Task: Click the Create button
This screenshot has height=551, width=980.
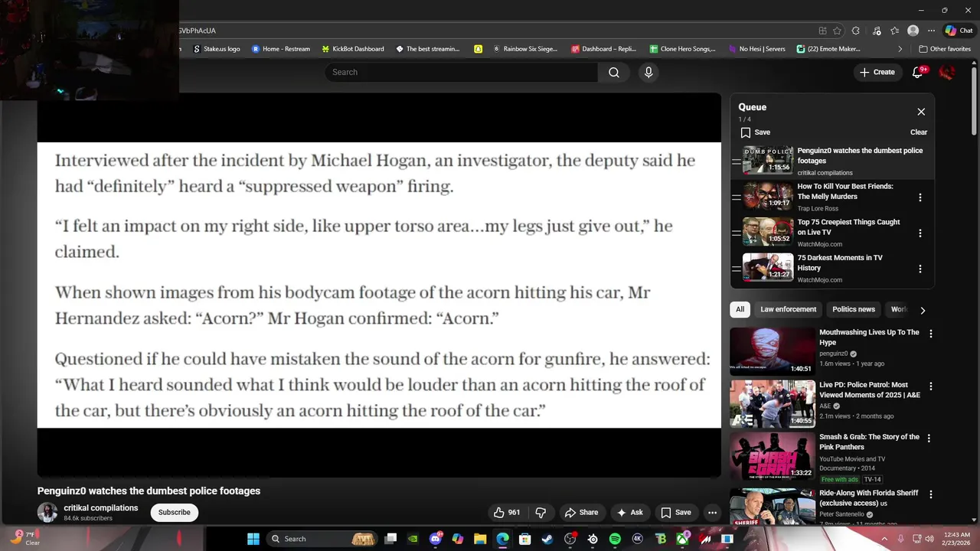Action: coord(877,72)
